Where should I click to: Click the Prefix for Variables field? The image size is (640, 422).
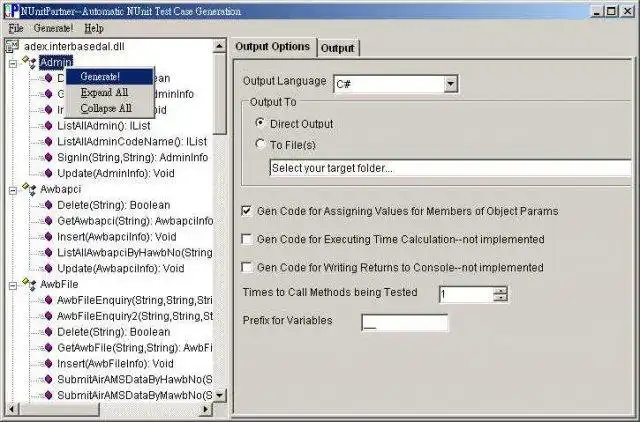coord(404,323)
